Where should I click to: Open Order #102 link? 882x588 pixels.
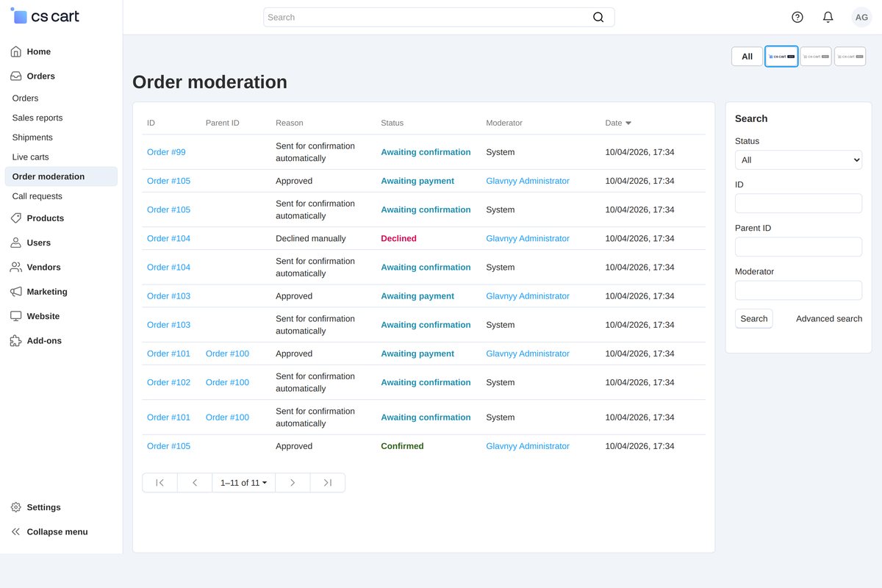(168, 382)
